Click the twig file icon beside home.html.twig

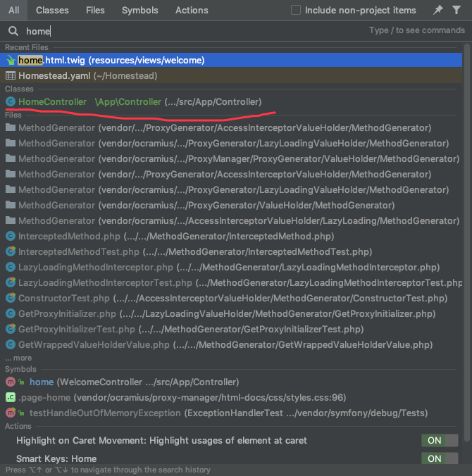[x=11, y=61]
